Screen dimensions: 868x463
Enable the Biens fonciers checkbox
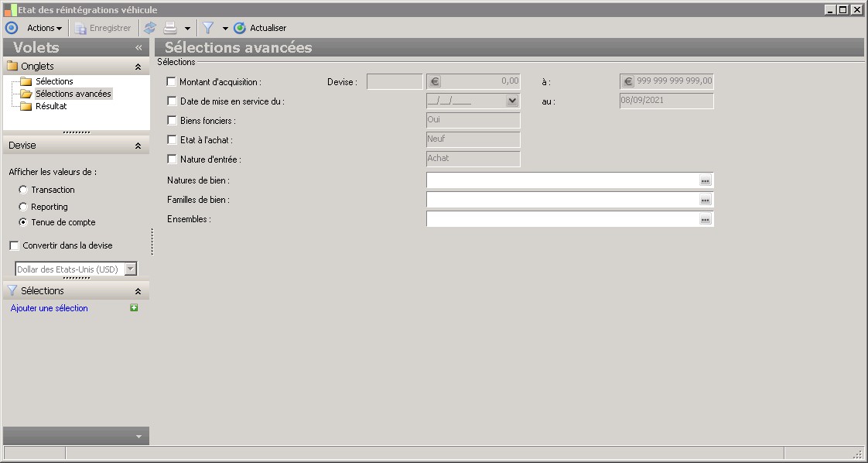[x=172, y=120]
